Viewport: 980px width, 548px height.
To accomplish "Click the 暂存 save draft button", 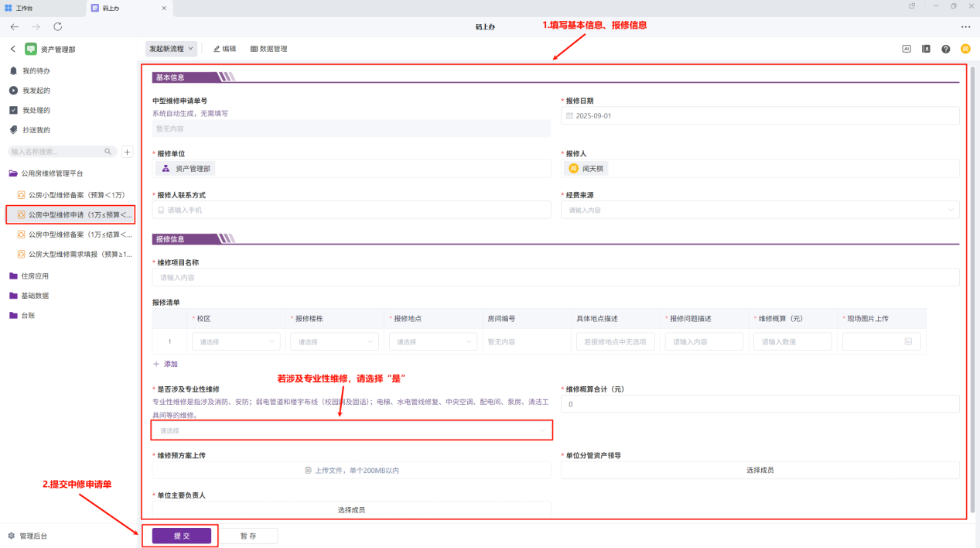I will tap(248, 536).
